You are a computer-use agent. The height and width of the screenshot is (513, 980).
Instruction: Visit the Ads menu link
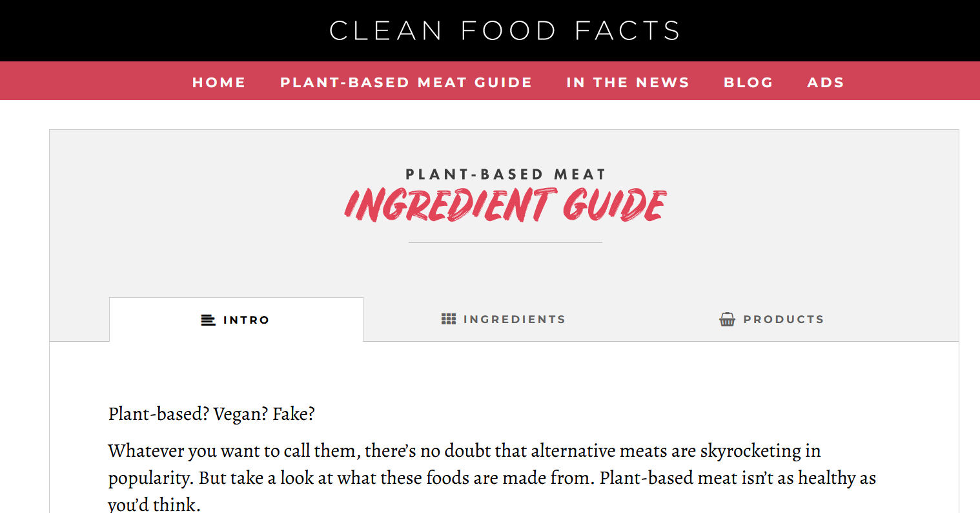826,82
